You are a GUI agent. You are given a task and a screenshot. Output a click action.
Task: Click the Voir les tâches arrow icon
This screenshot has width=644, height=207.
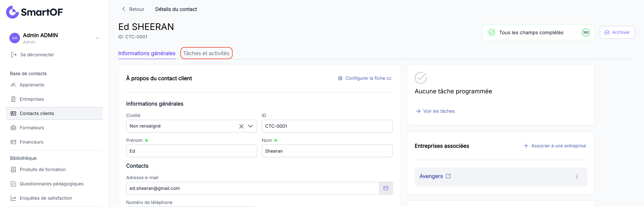418,111
